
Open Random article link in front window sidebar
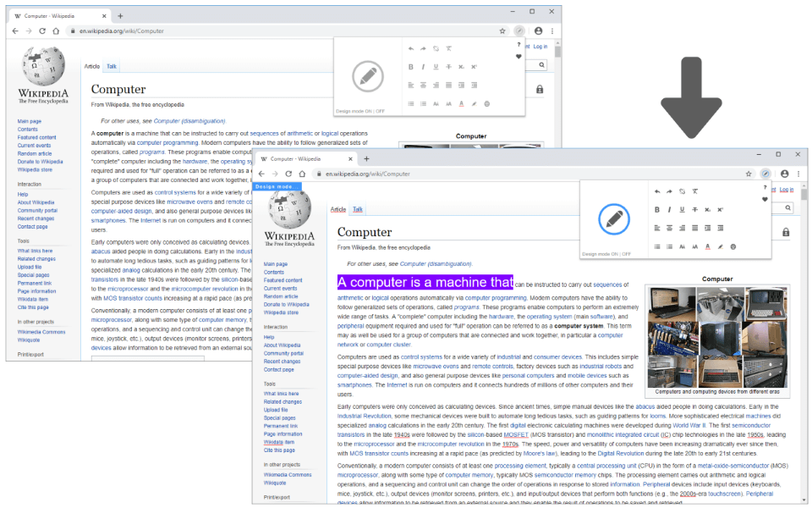(280, 296)
